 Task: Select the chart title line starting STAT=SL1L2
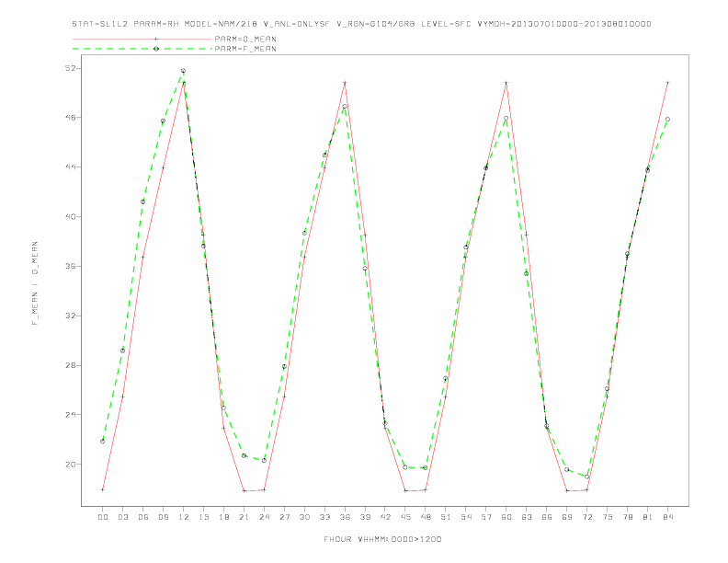[x=361, y=24]
